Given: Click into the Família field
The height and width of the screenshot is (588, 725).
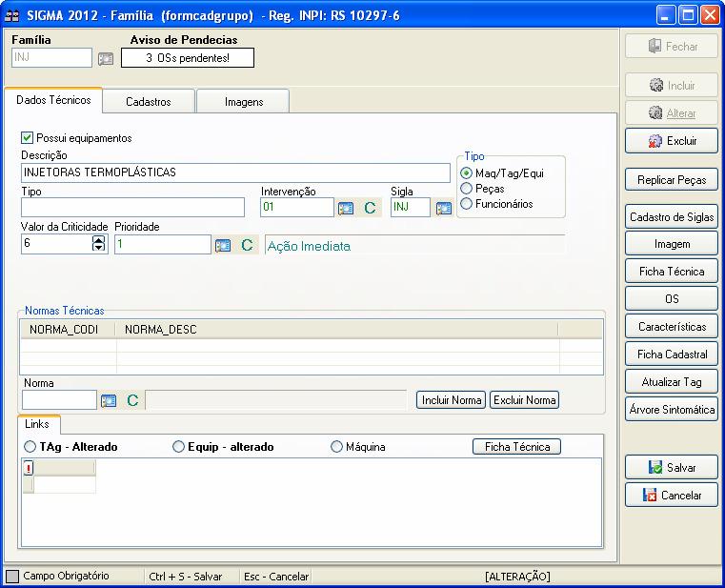Looking at the screenshot, I should pyautogui.click(x=51, y=58).
